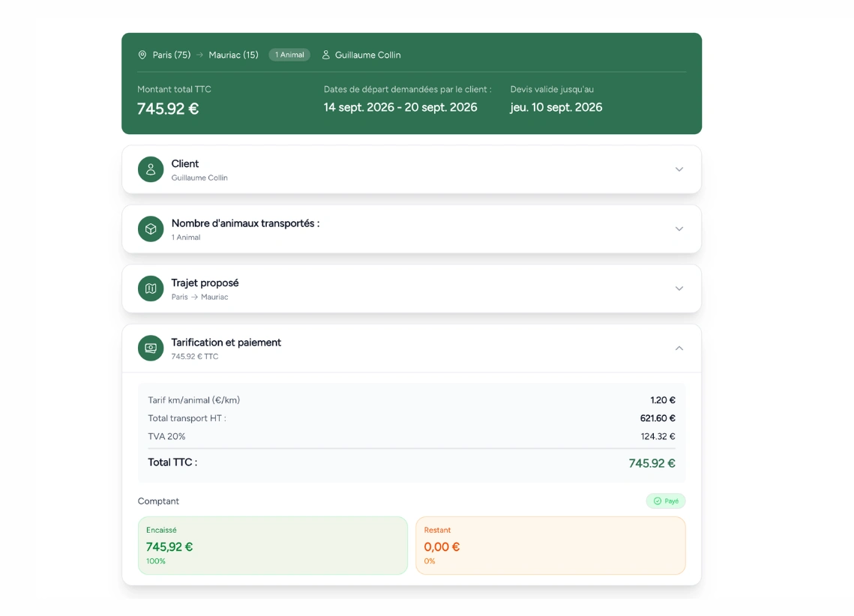Click the banknote icon for Tarification et paiement
This screenshot has height=616, width=854.
click(x=151, y=348)
